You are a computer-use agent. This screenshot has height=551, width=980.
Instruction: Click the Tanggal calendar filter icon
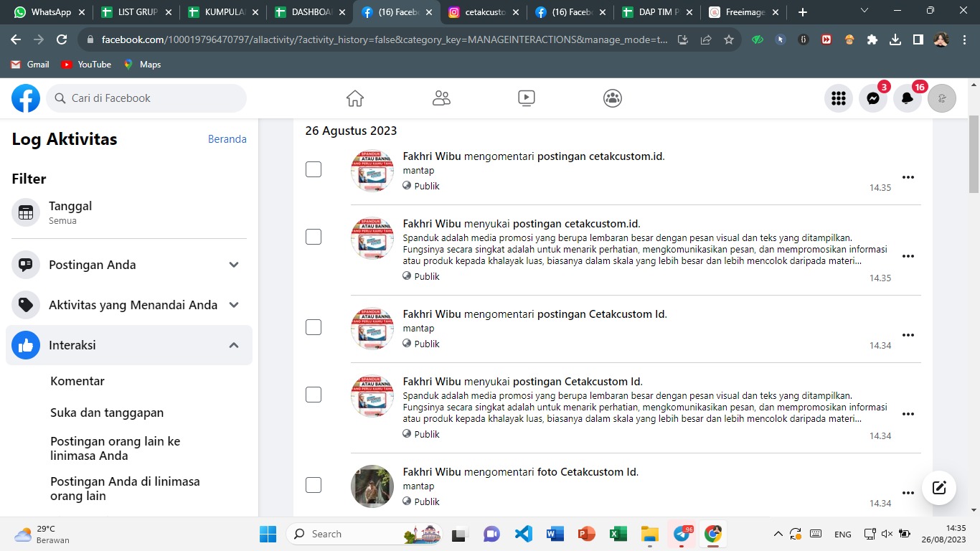(x=26, y=212)
